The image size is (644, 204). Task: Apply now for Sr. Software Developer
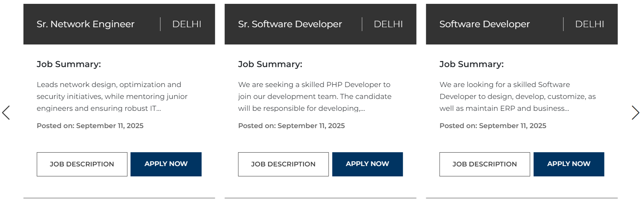pos(367,164)
